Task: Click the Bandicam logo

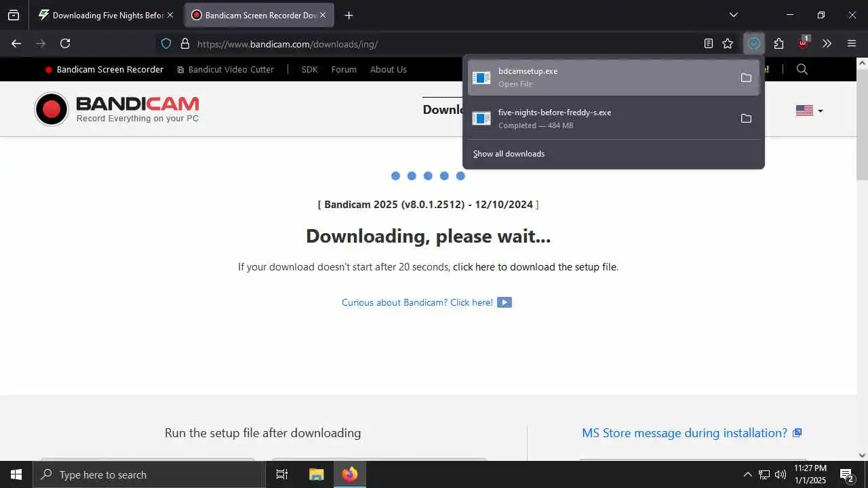Action: 117,109
